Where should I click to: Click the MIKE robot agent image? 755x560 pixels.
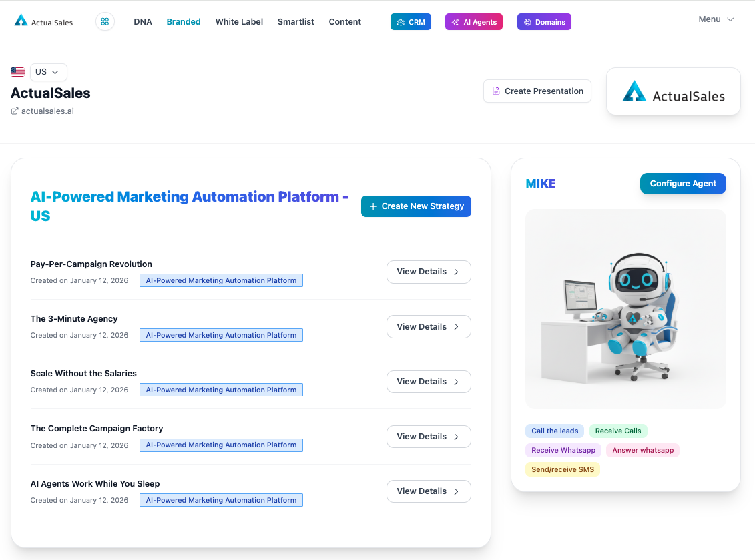[x=625, y=309]
